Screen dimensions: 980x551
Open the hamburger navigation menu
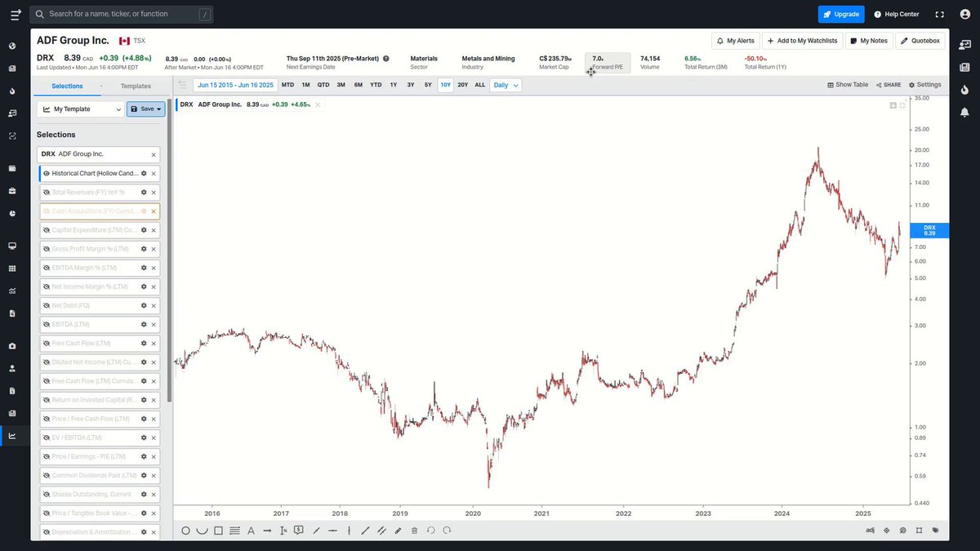click(16, 14)
